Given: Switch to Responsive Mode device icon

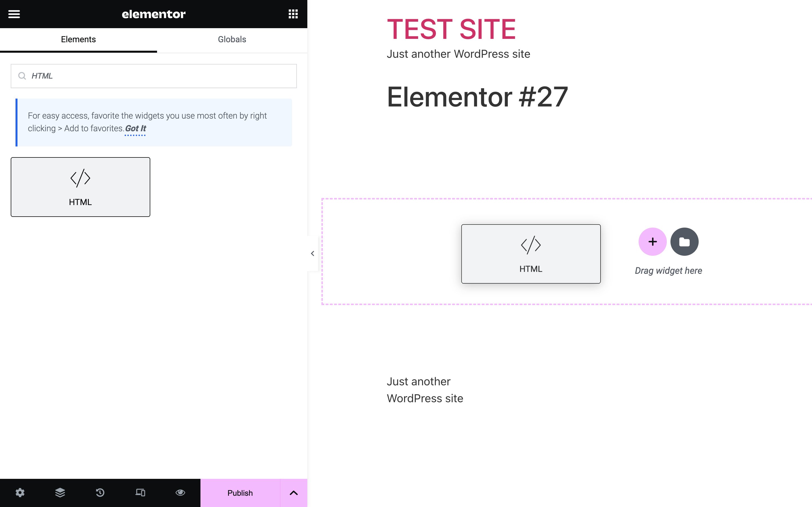Looking at the screenshot, I should 140,493.
